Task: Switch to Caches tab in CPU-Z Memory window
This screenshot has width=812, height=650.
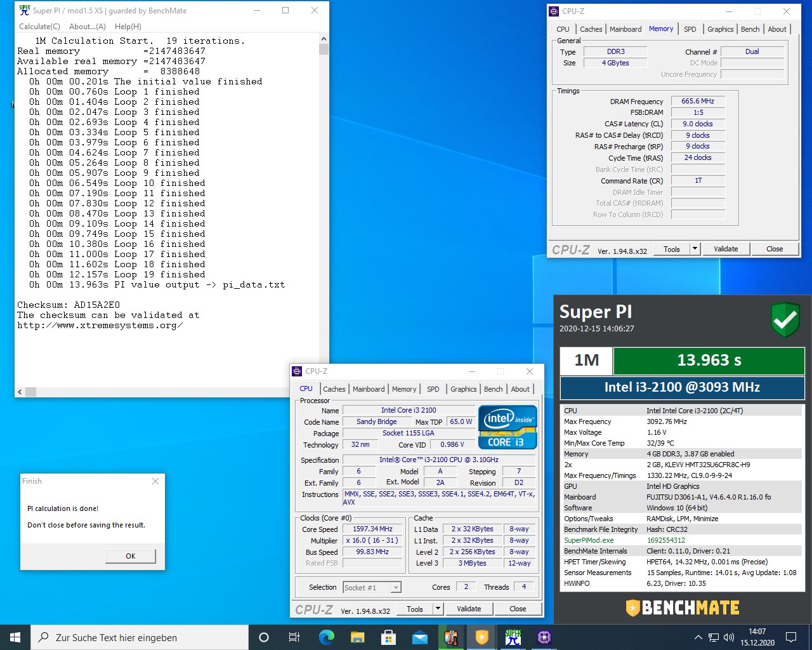Action: 591,29
